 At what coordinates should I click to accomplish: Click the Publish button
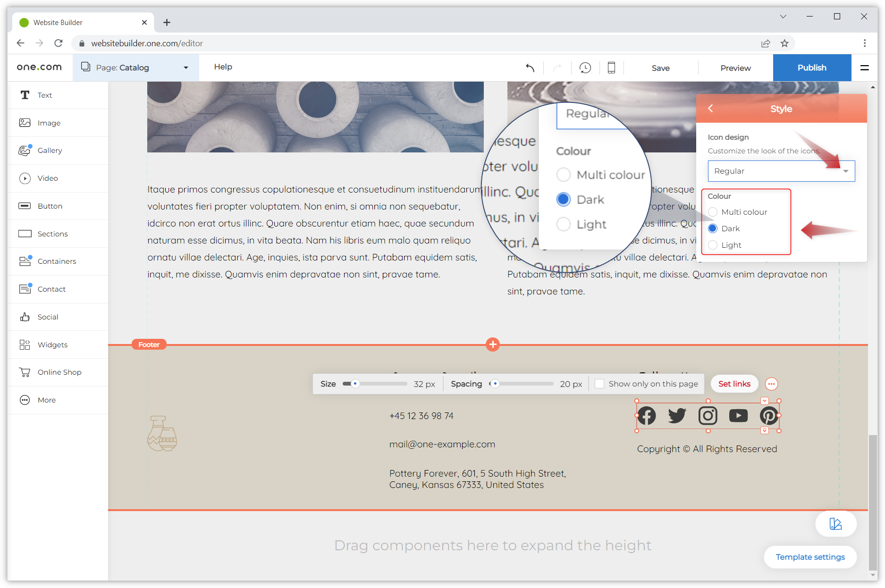(812, 67)
